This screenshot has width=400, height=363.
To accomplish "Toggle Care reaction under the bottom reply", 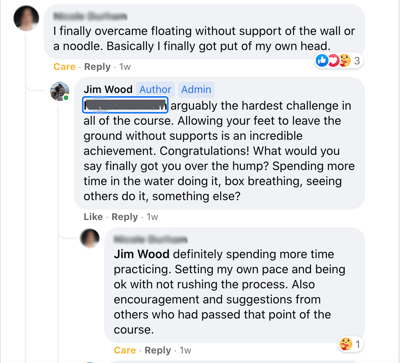I will [x=125, y=350].
